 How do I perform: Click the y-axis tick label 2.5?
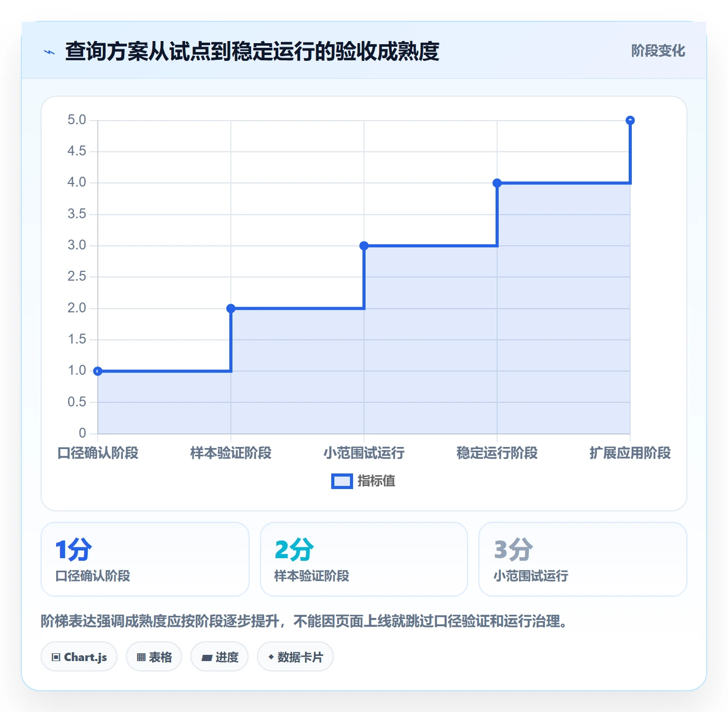pos(77,276)
